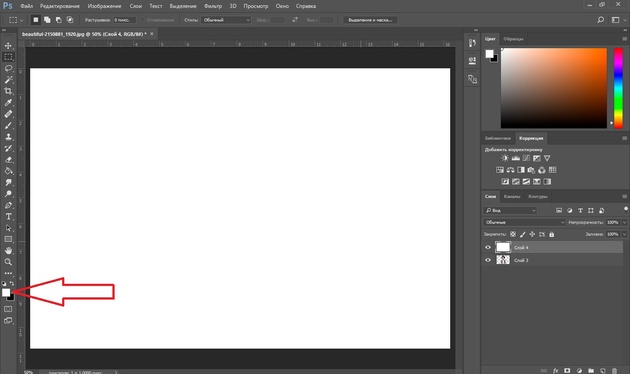Select the Pen tool
Viewport: 630px width, 374px height.
(8, 205)
